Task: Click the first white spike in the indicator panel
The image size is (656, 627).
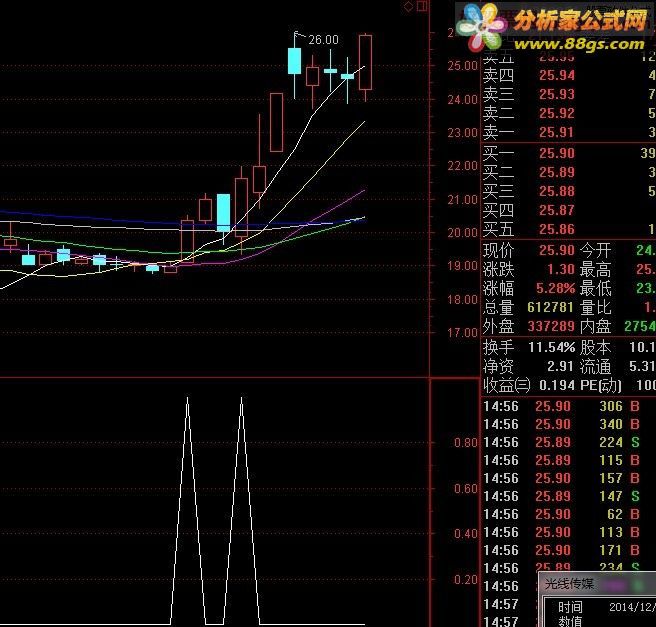Action: click(x=187, y=510)
